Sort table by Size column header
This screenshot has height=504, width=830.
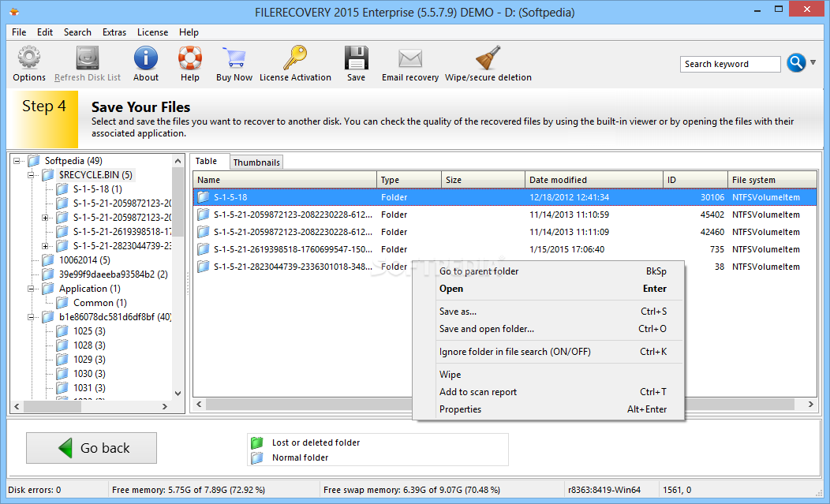tap(483, 180)
